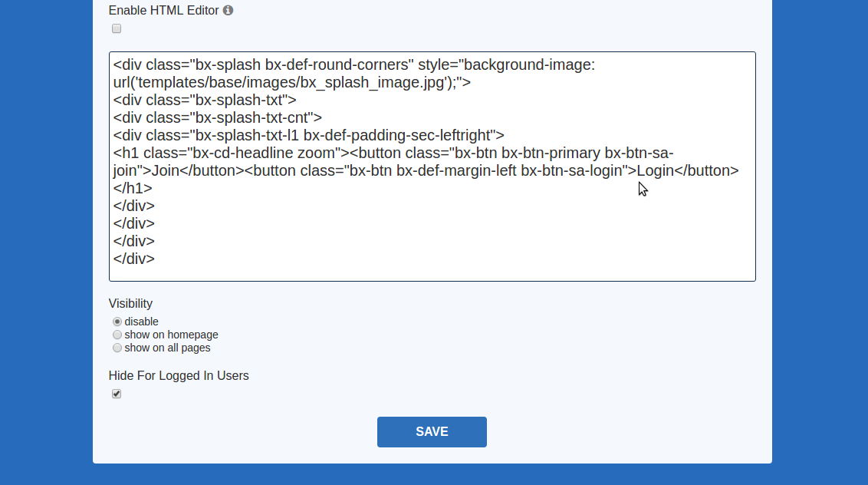Click the 'Enable HTML Editor' label text

click(163, 11)
